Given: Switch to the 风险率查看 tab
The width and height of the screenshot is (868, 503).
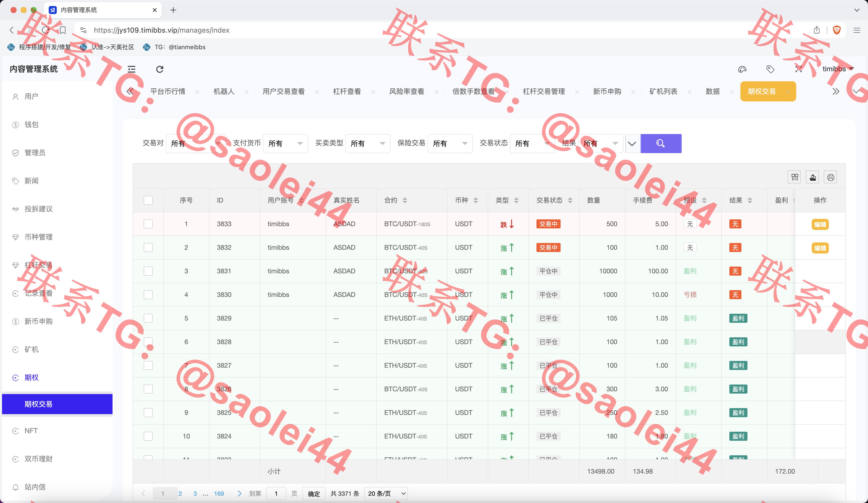Looking at the screenshot, I should (406, 91).
